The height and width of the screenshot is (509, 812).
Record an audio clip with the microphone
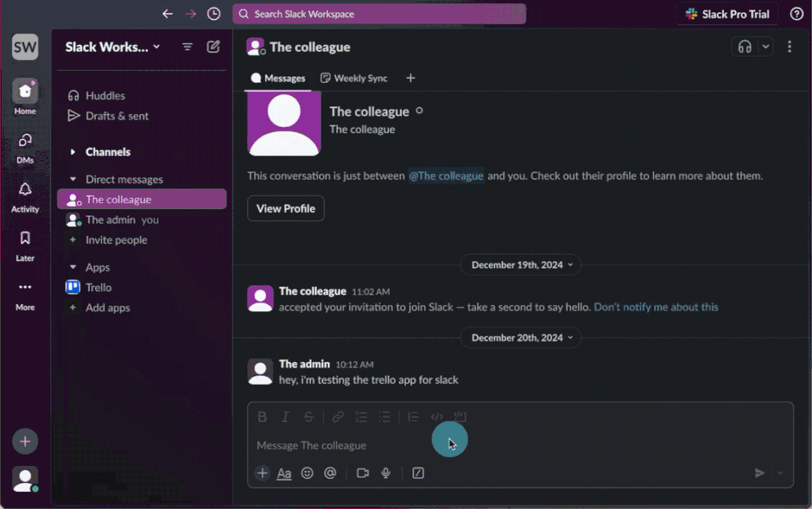(x=386, y=472)
